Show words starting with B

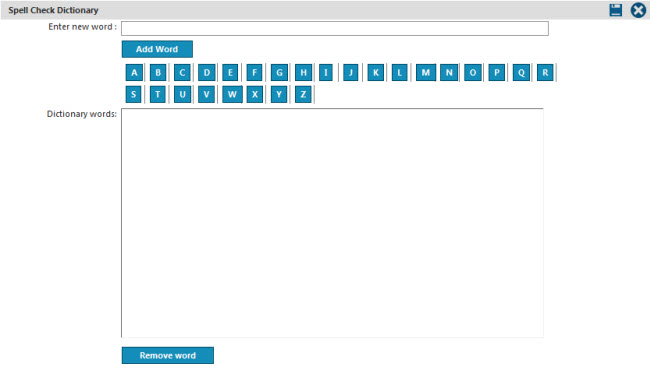click(158, 73)
